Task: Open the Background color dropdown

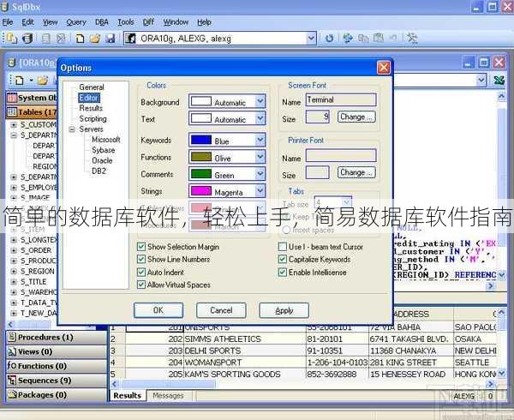Action: 260,101
